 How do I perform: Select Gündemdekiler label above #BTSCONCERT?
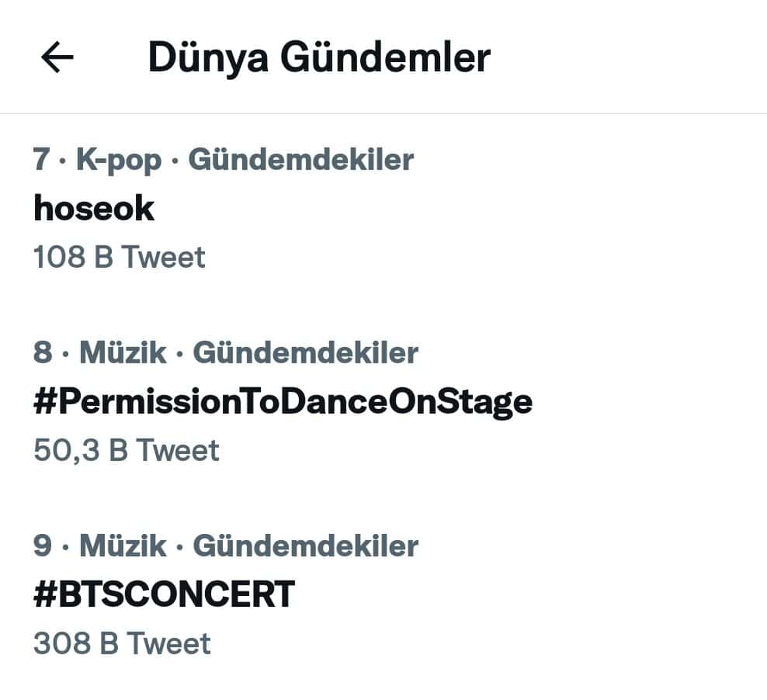click(305, 546)
